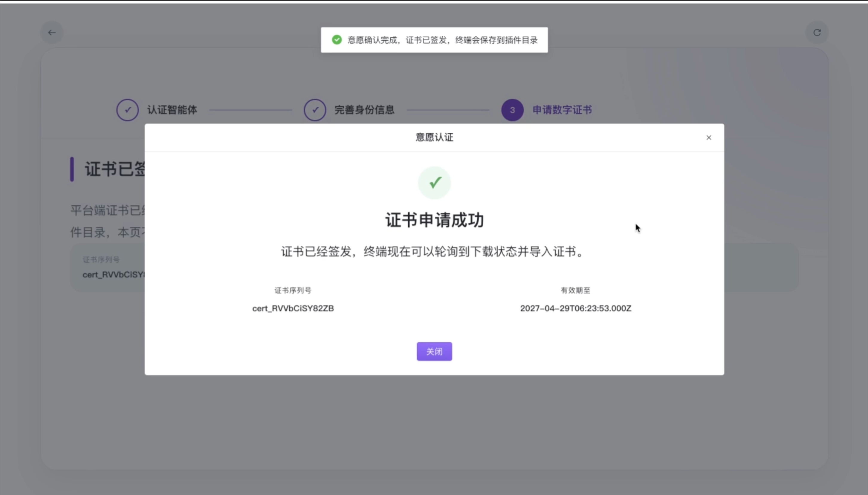The height and width of the screenshot is (495, 868).
Task: Click the 证书序列号 label in the dialog
Action: click(293, 290)
